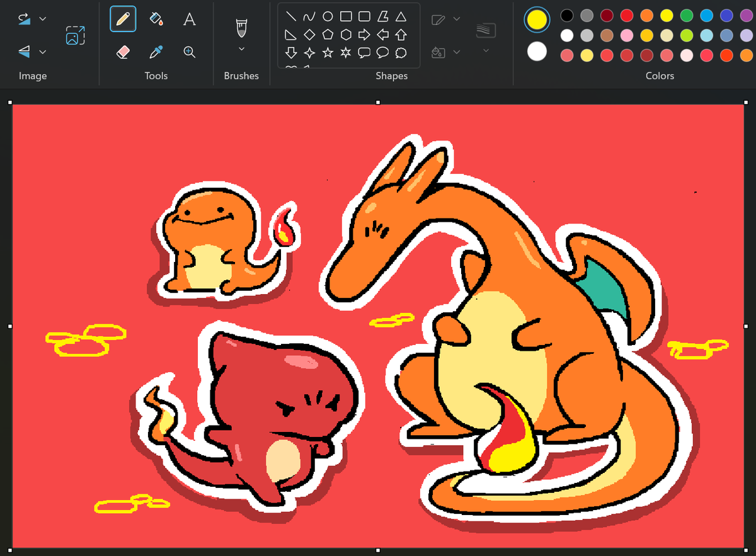Pick the Eraser tool
This screenshot has height=556, width=756.
pyautogui.click(x=123, y=52)
